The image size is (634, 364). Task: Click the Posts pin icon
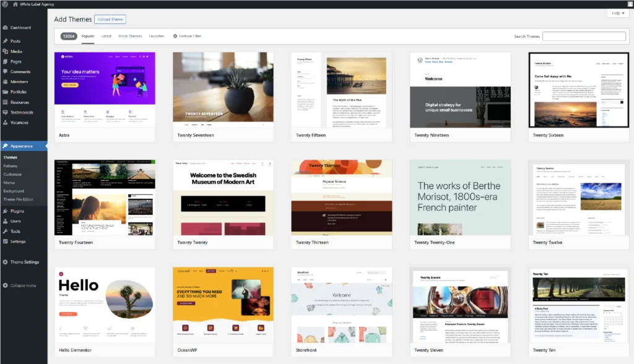click(5, 41)
